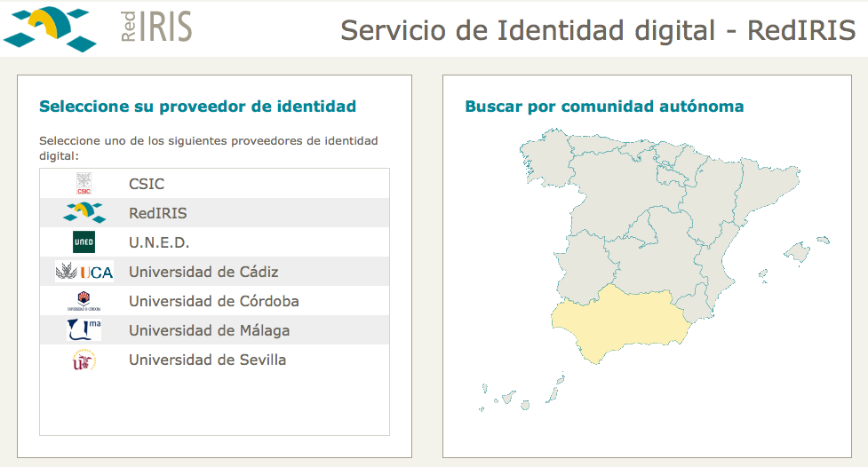Viewport: 868px width, 467px height.
Task: Click the Universidad de Sevilla logo icon
Action: tap(84, 360)
